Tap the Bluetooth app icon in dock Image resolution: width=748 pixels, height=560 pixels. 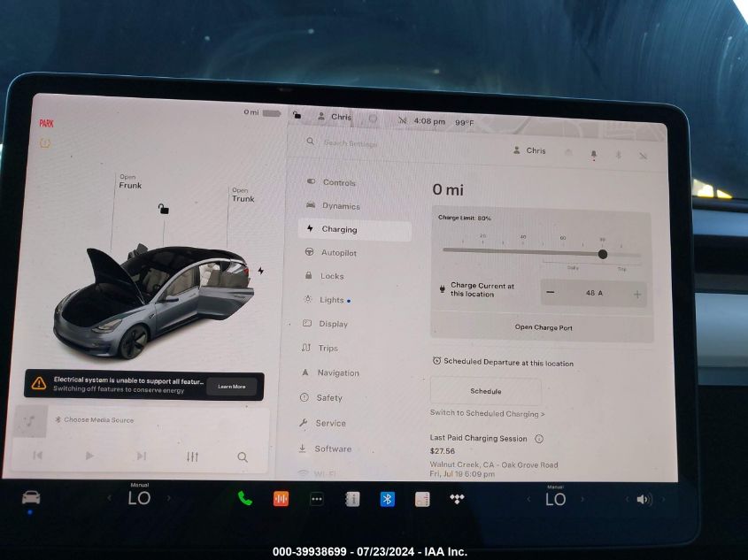pyautogui.click(x=387, y=499)
